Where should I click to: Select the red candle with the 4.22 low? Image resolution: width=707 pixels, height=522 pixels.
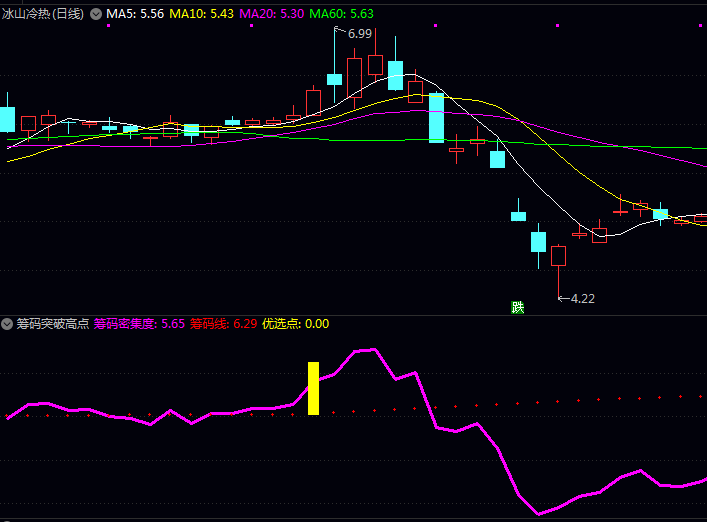pyautogui.click(x=558, y=270)
